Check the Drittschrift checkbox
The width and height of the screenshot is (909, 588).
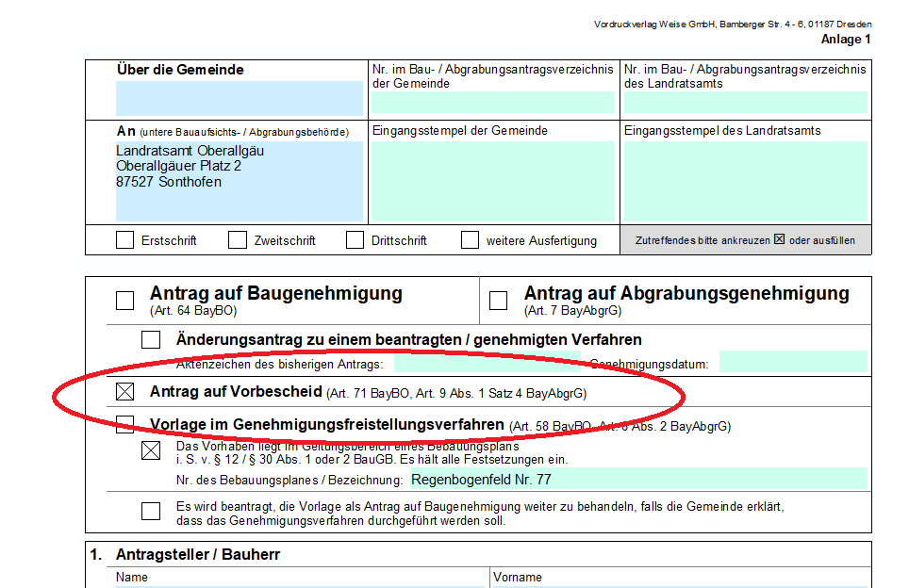coord(355,239)
